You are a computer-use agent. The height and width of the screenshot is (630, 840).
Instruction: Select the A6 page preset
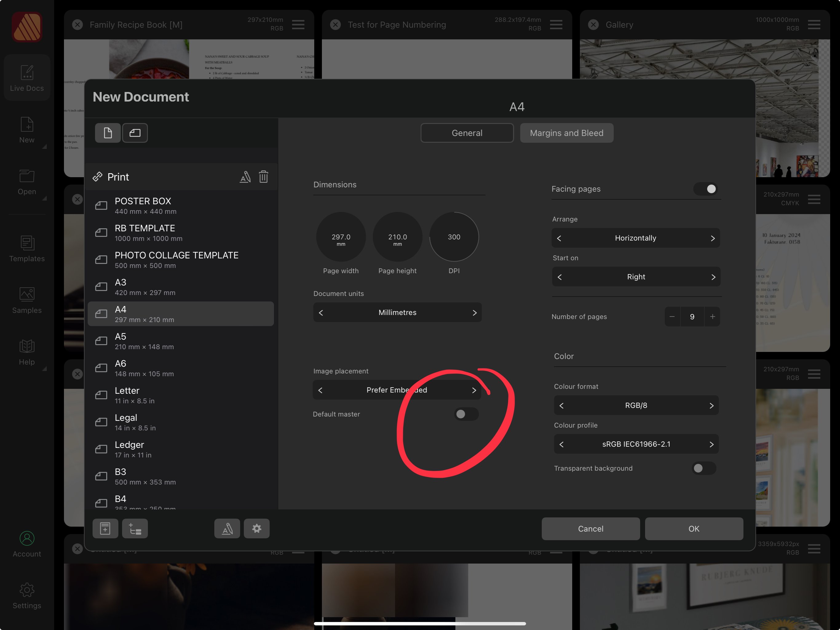[181, 368]
